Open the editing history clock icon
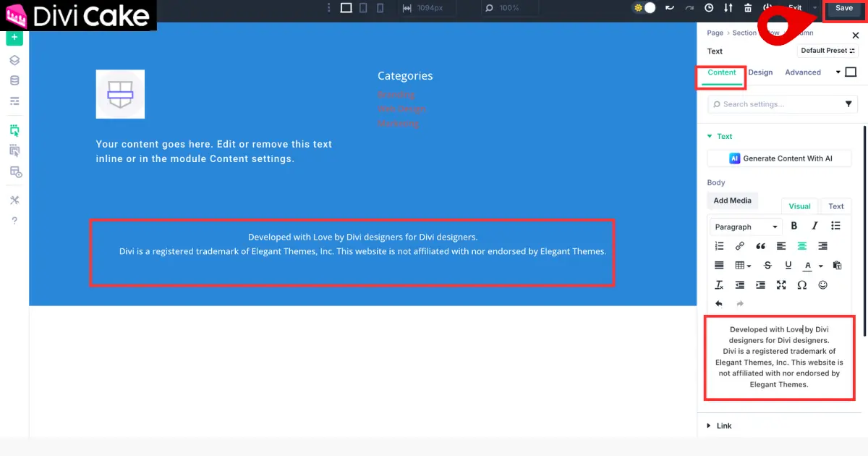The height and width of the screenshot is (456, 868). pos(709,8)
